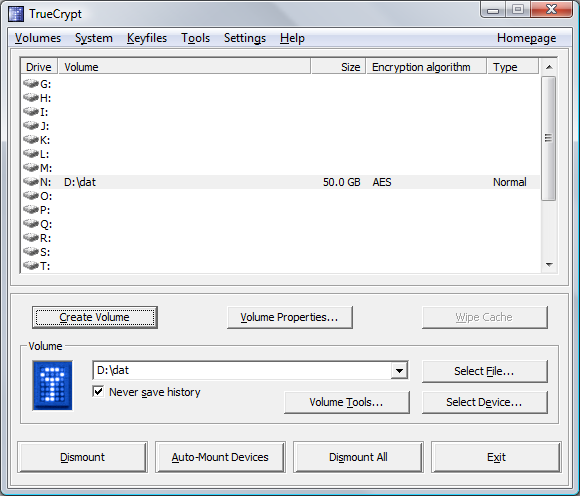Click Dismount All button

pos(358,457)
